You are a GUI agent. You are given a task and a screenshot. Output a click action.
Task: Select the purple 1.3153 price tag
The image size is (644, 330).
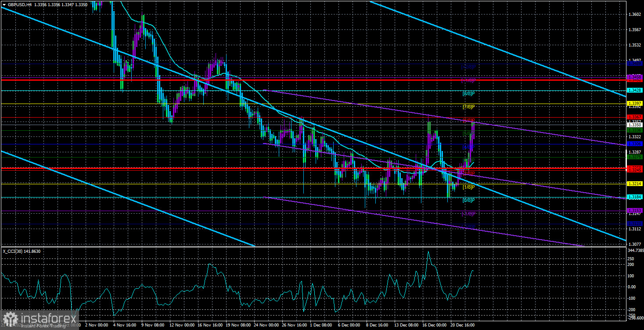[x=635, y=211]
